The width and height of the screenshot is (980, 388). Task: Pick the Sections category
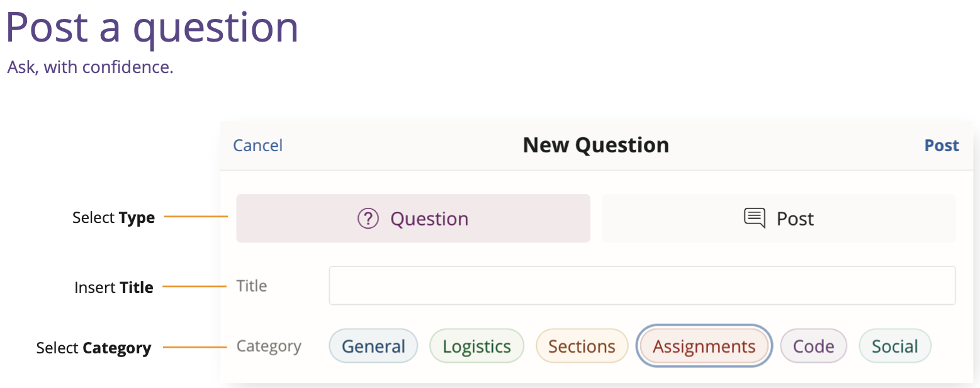tap(582, 346)
